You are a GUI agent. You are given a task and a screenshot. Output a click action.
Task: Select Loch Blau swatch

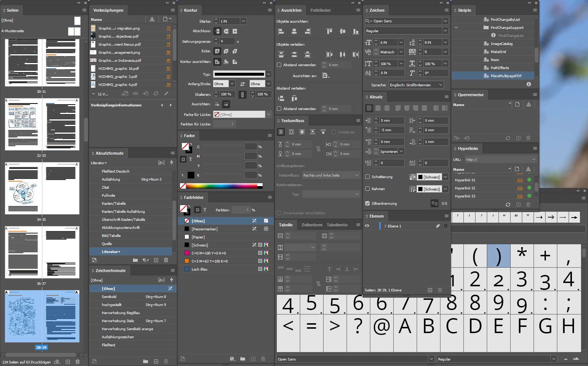pos(226,269)
